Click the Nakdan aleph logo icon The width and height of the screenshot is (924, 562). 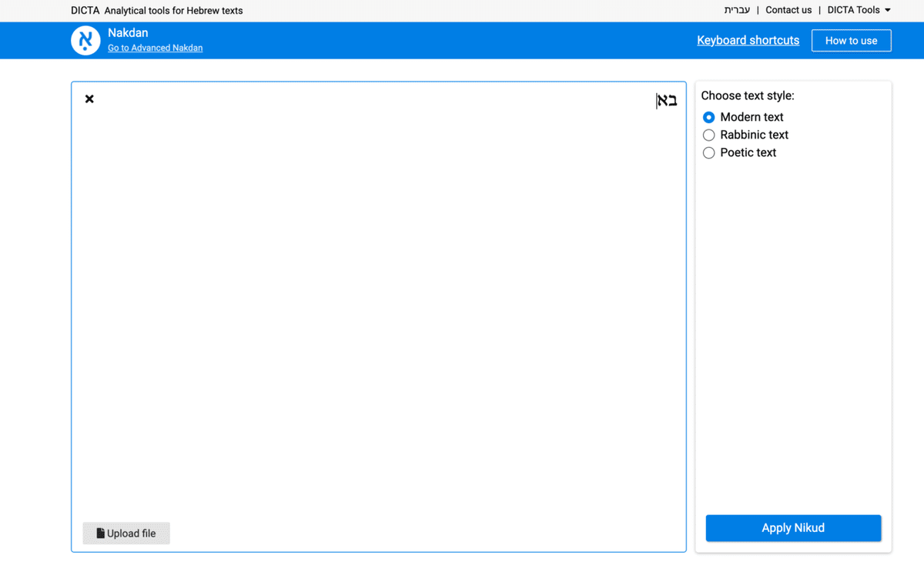(85, 41)
